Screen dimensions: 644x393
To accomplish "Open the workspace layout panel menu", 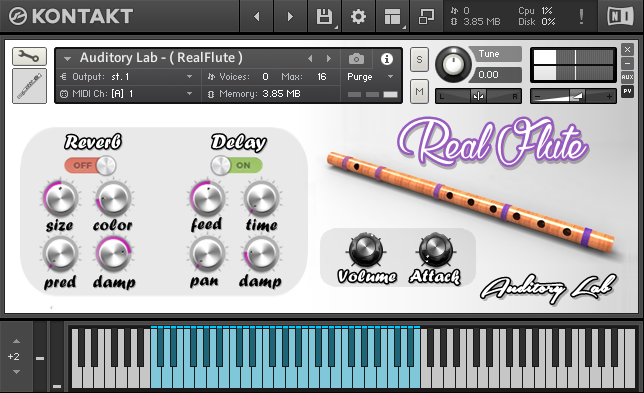I will [x=392, y=17].
